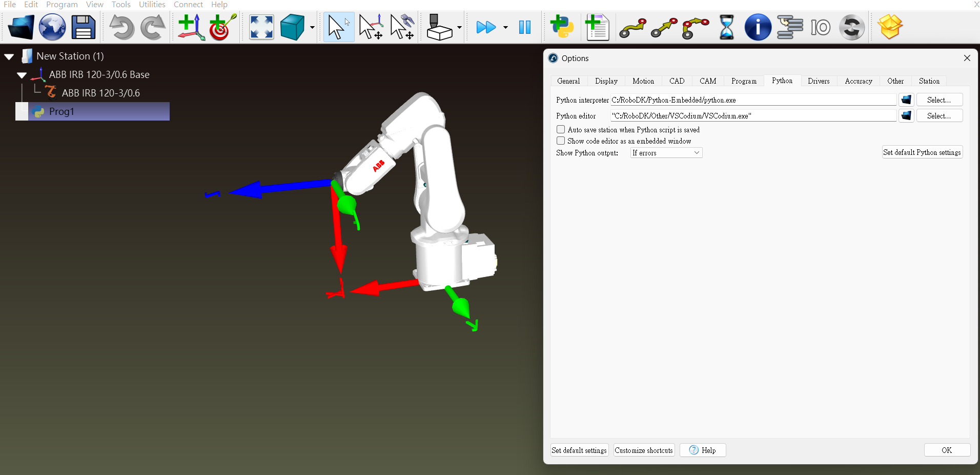
Task: Click the Save station floppy disk icon
Action: click(x=83, y=27)
